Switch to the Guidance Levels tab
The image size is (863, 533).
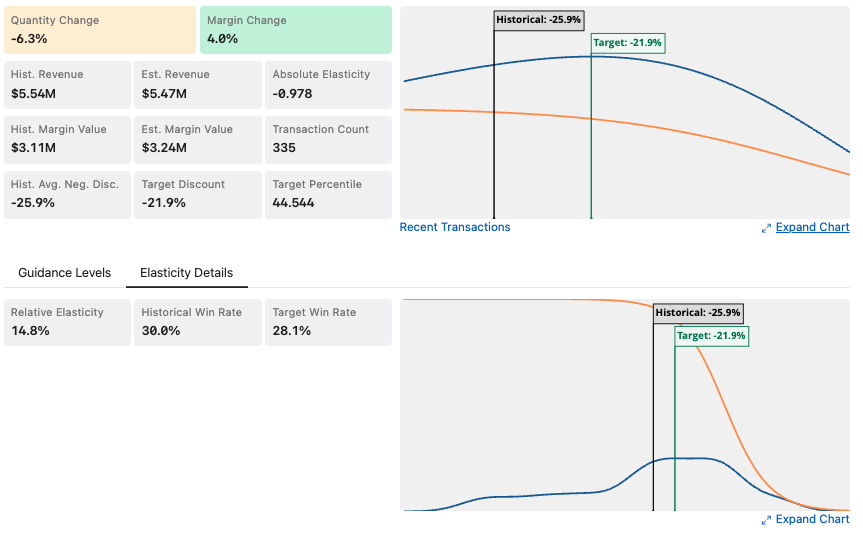(64, 273)
